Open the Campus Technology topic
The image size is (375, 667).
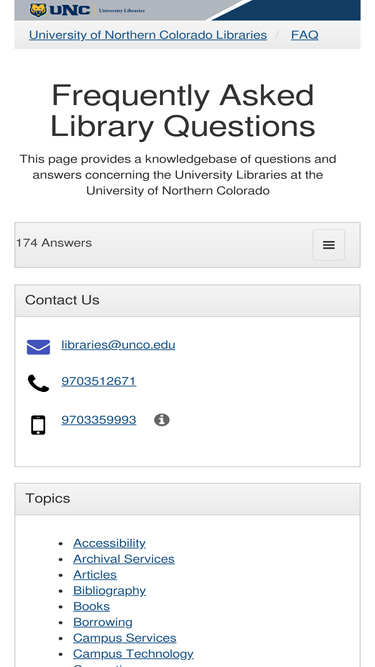click(x=133, y=654)
